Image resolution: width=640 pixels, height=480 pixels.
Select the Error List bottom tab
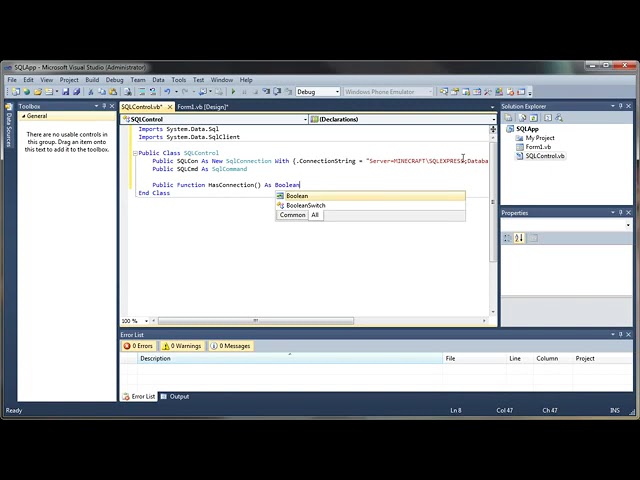point(138,396)
